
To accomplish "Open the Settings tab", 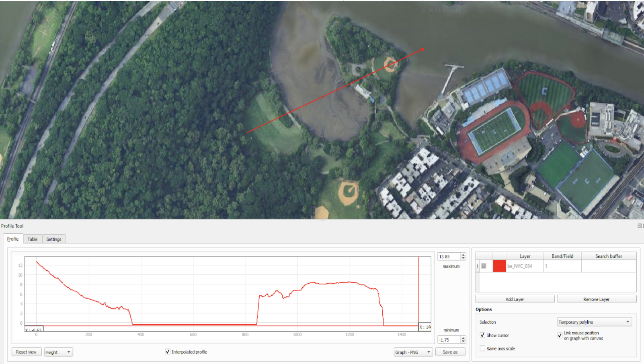I will pos(54,239).
